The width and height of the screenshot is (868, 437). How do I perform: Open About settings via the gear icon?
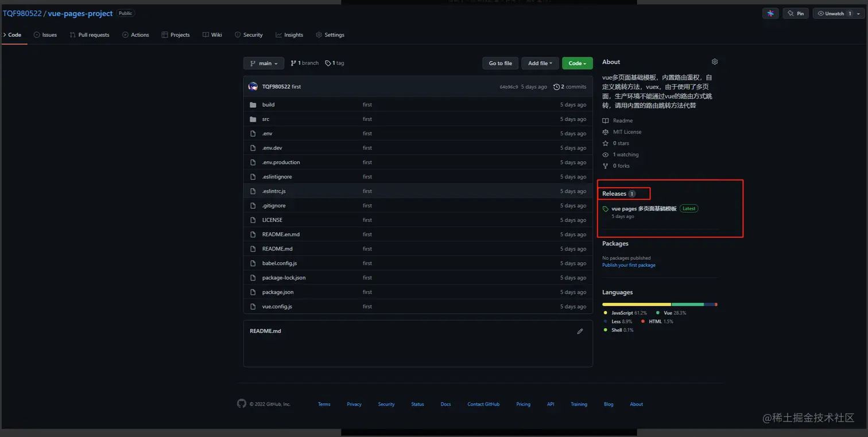coord(715,61)
